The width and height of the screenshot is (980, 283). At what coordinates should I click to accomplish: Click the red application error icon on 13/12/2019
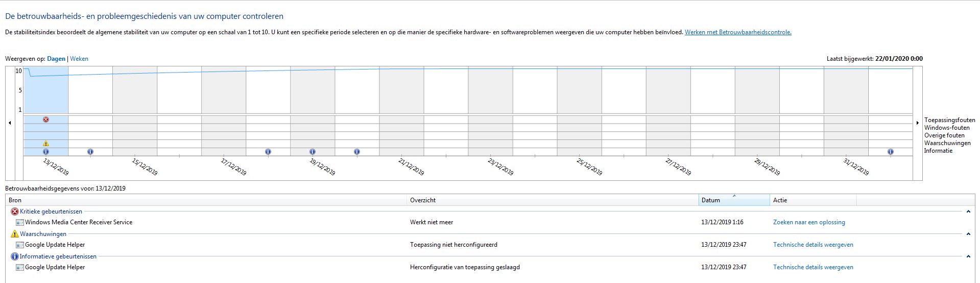point(46,120)
